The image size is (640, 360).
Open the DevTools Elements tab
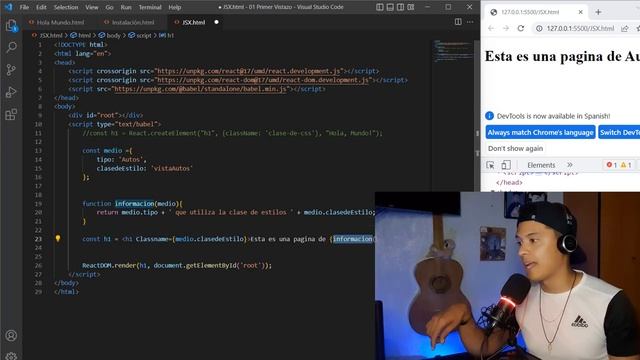point(541,165)
